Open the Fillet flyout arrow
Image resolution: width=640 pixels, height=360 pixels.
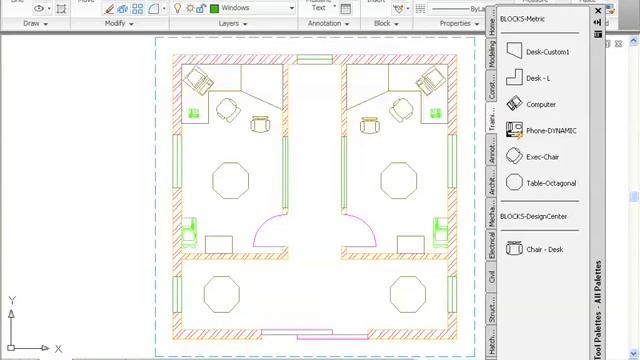pos(164,9)
